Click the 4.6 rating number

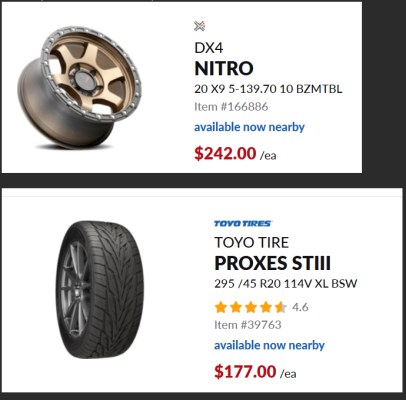[x=300, y=307]
